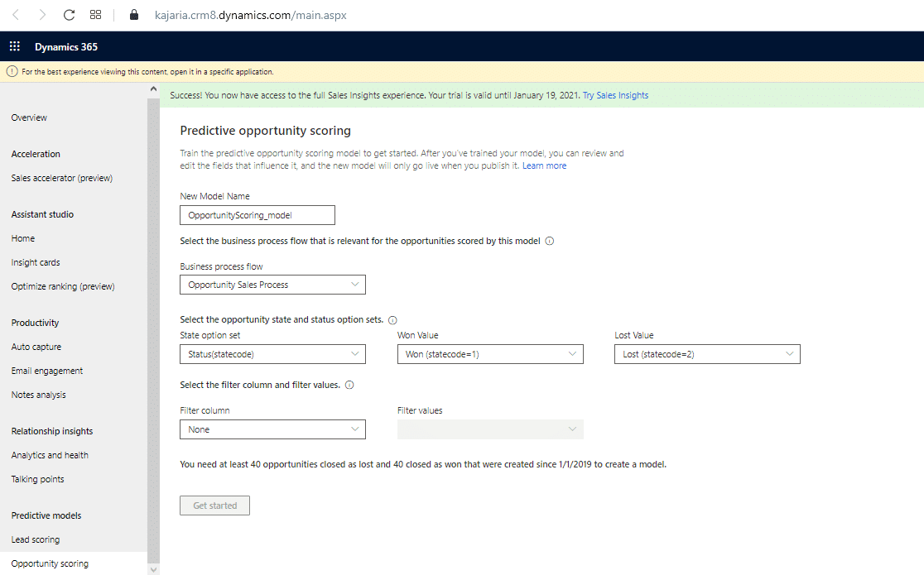
Task: Click the Predictive opportunity scoring heading
Action: pyautogui.click(x=265, y=131)
